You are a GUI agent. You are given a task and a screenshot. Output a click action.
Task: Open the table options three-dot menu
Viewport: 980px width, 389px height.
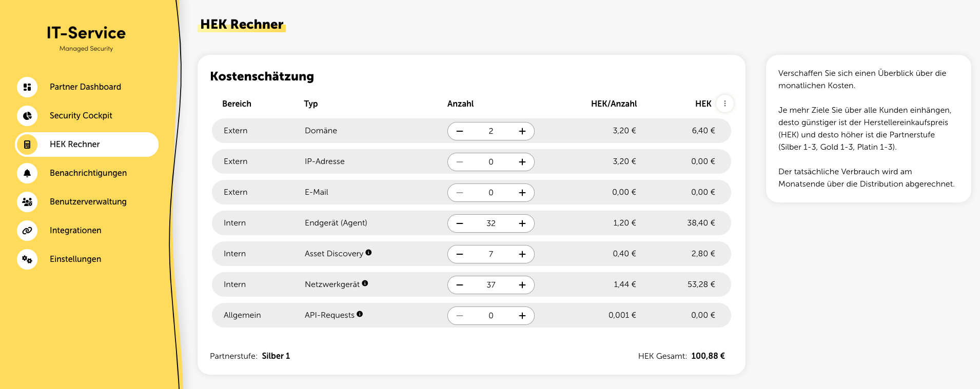(724, 104)
